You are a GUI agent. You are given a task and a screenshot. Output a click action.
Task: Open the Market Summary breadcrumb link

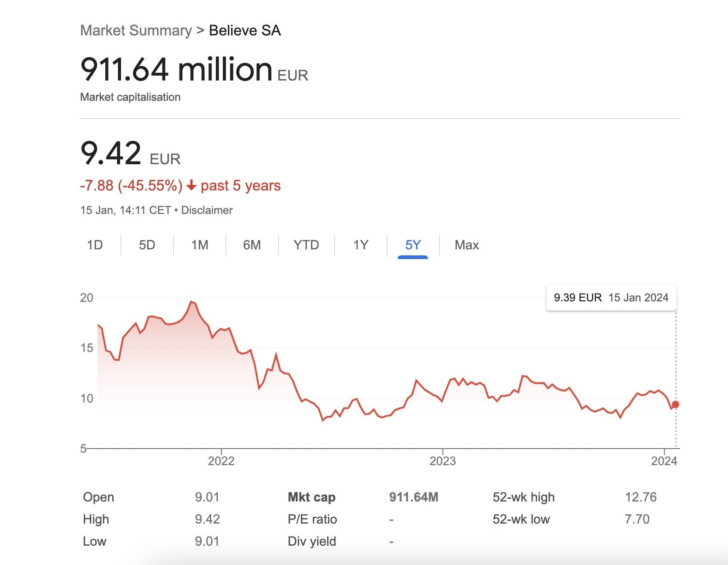click(136, 30)
